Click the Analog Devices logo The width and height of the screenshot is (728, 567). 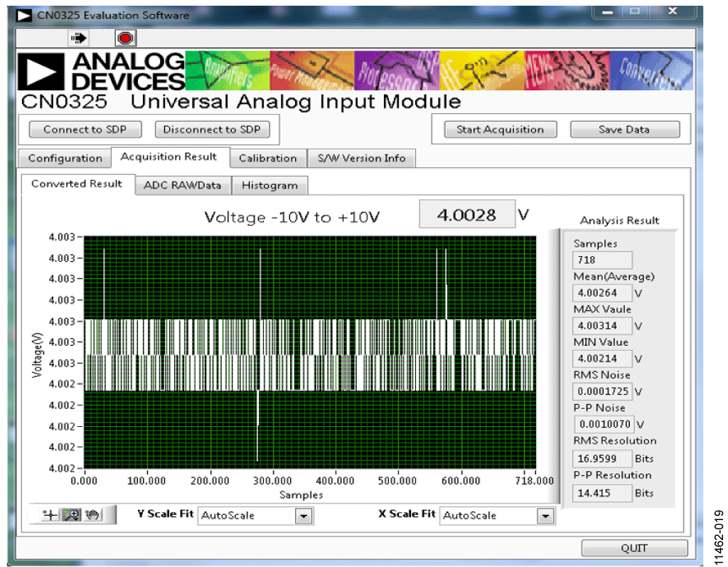coord(101,71)
